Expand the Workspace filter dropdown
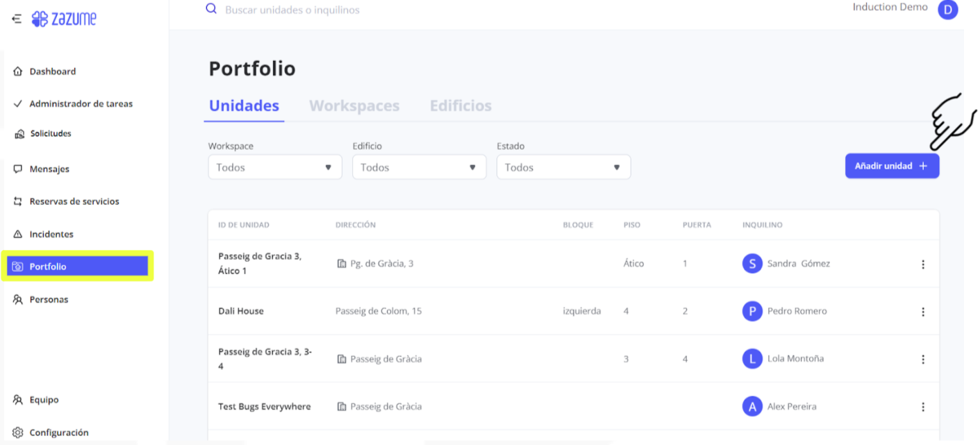The image size is (980, 445). pos(275,167)
